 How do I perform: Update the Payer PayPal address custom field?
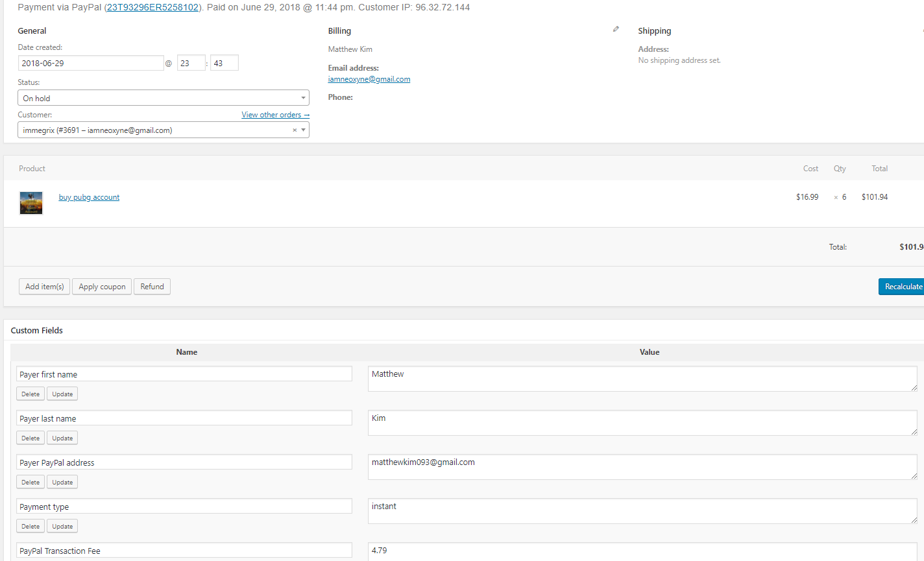point(62,483)
